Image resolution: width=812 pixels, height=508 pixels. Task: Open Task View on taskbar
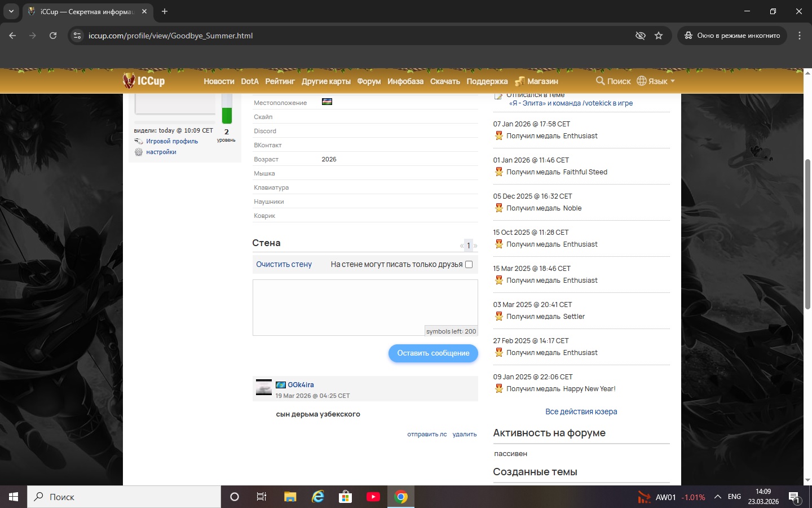click(262, 497)
